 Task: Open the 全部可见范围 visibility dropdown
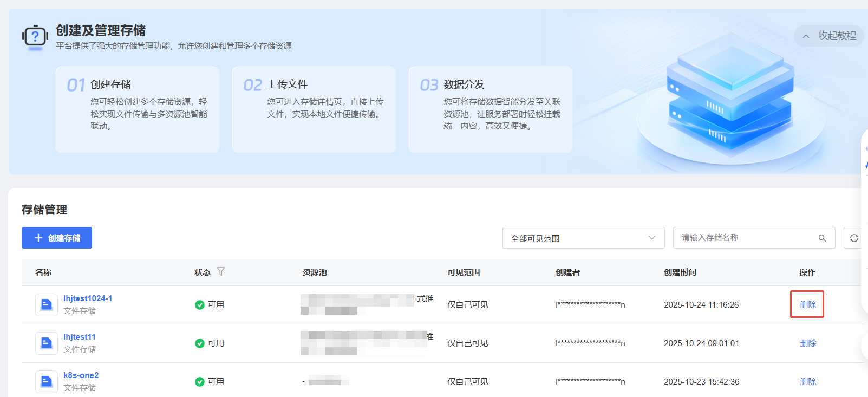pyautogui.click(x=583, y=238)
